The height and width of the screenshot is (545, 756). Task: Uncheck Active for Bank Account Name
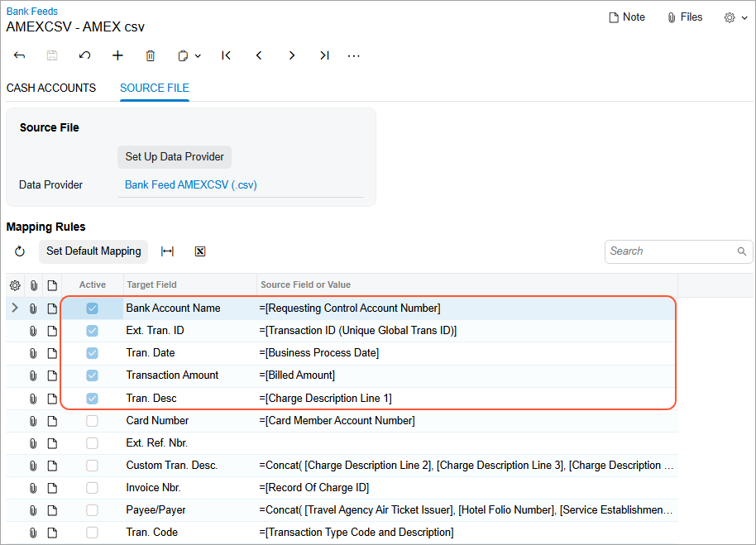point(92,308)
